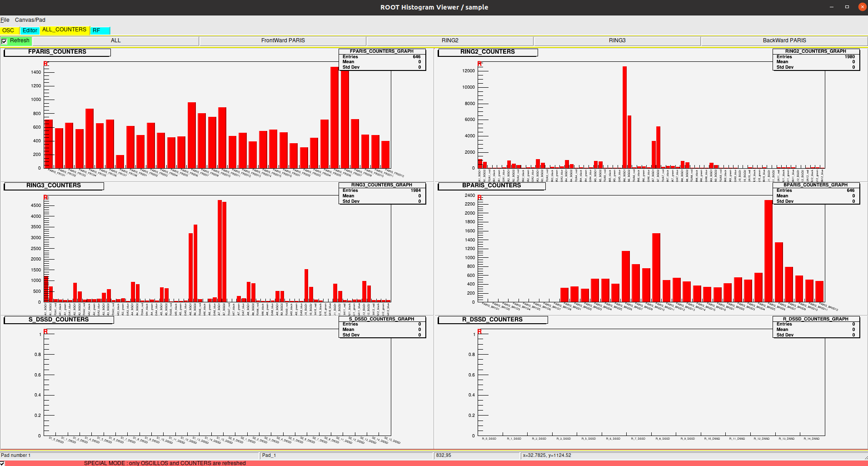
Task: Click red R marker in RING2_COUNTERS pad
Action: (x=479, y=64)
